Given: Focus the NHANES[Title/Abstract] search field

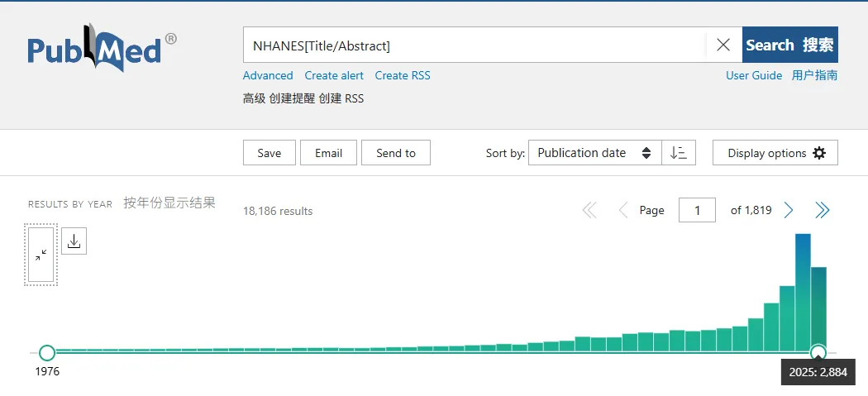Looking at the screenshot, I should click(x=474, y=45).
